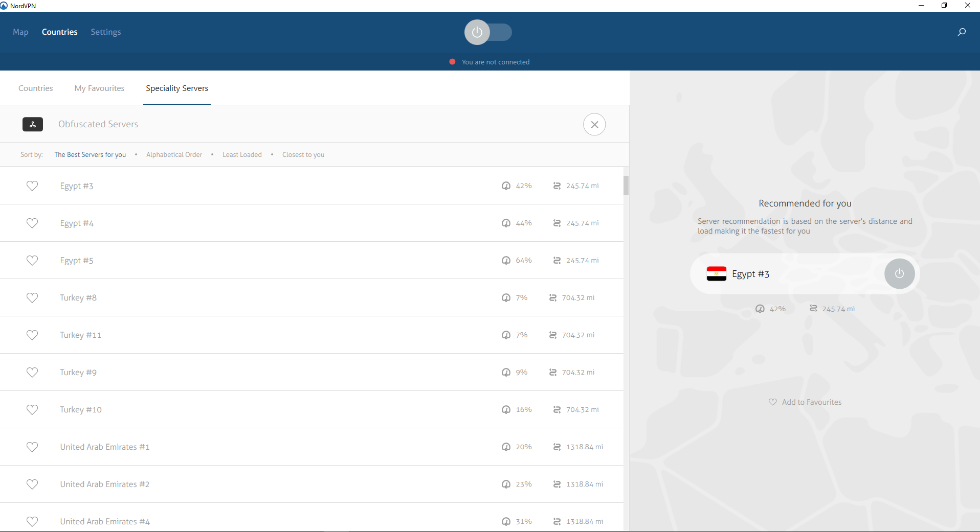The width and height of the screenshot is (980, 532).
Task: Click the load gauge icon for Turkey #8
Action: (506, 298)
